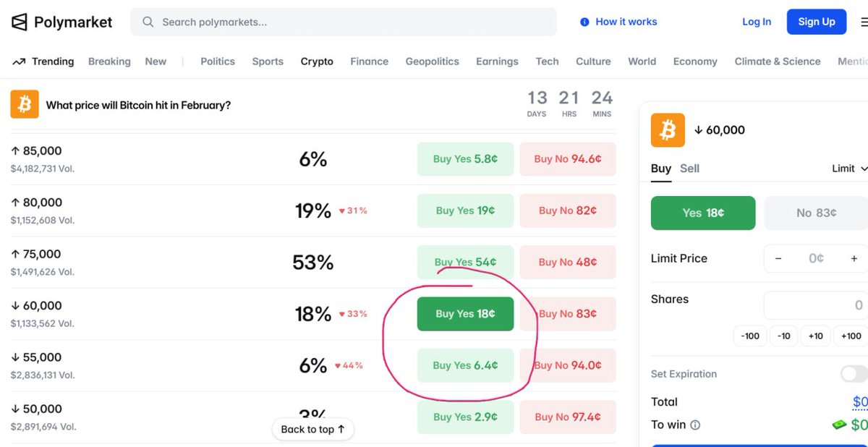Click the search magnifier icon
The image size is (868, 447).
[148, 22]
